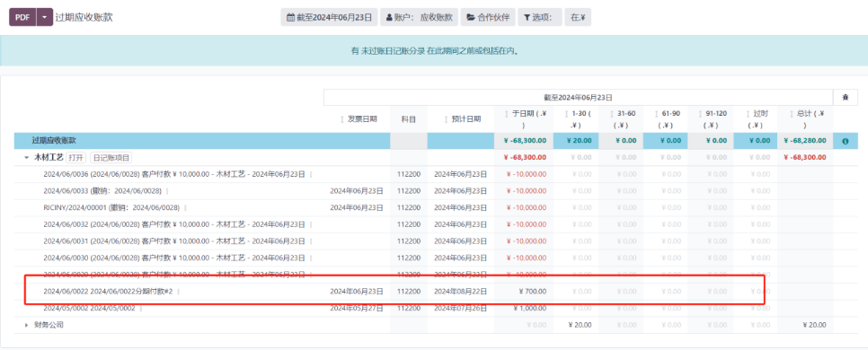This screenshot has width=868, height=350.
Task: Open the 账户: 应收账款 filter menu
Action: pos(419,17)
